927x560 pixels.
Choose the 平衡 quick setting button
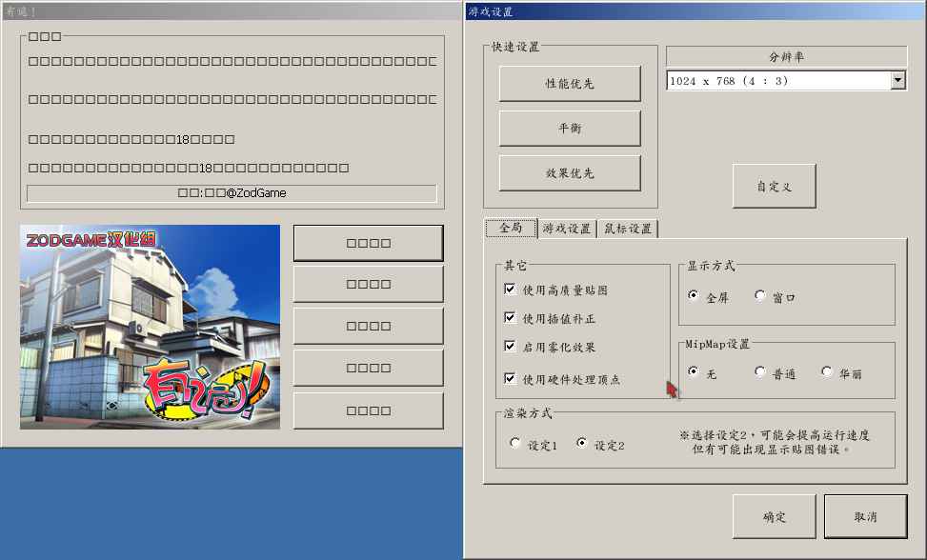pyautogui.click(x=570, y=129)
